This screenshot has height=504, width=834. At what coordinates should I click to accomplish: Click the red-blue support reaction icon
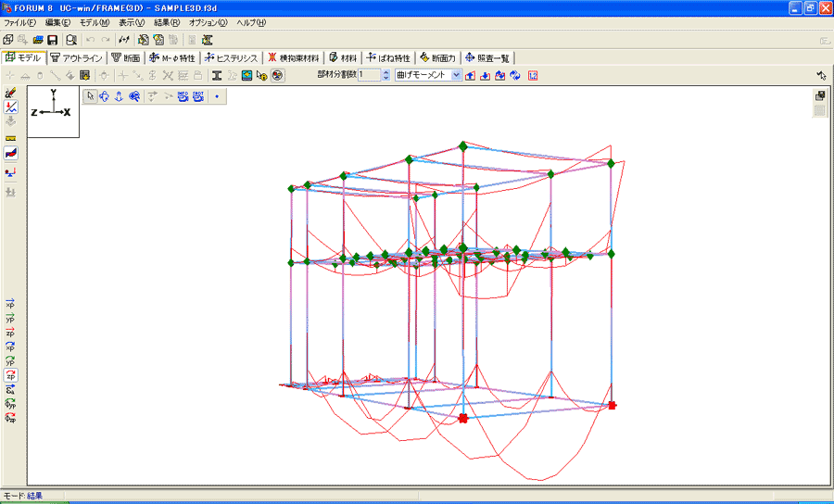(x=10, y=172)
